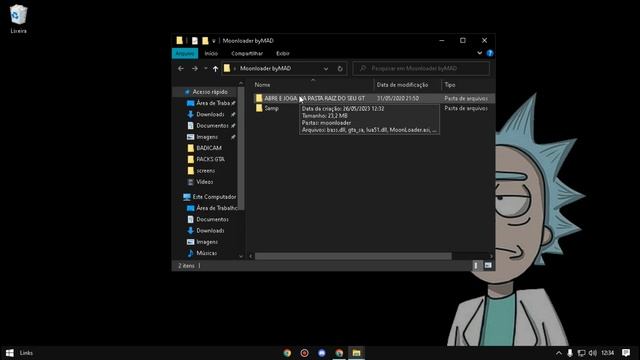Open recent locations dropdown arrow
This screenshot has width=640, height=360.
pos(205,69)
